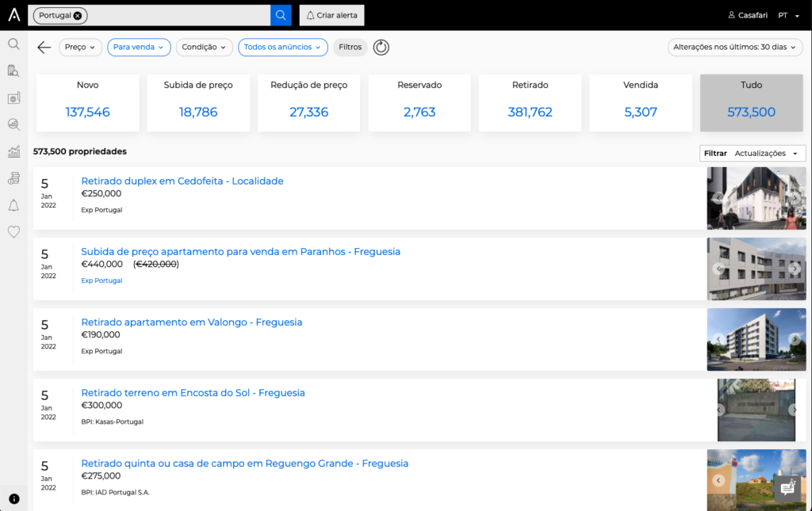Select the Vendida category card
This screenshot has height=511, width=812.
tap(641, 102)
